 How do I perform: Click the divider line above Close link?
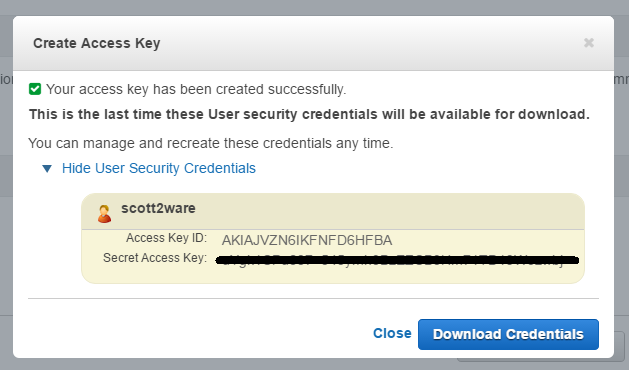coord(313,299)
